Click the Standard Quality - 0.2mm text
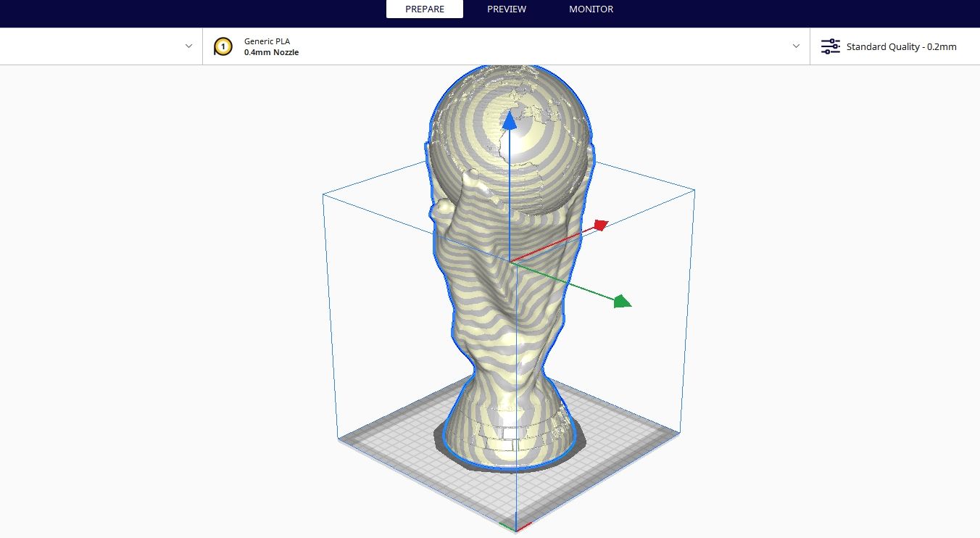 (902, 46)
